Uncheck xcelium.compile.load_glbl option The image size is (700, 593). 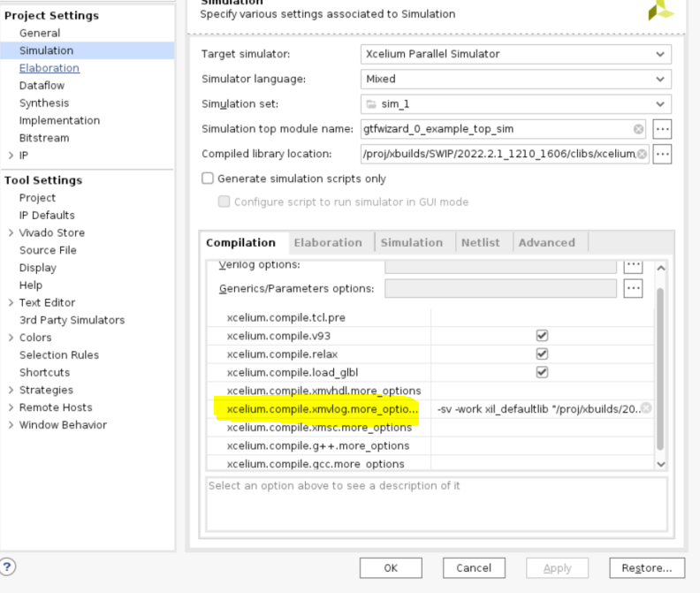(x=542, y=372)
